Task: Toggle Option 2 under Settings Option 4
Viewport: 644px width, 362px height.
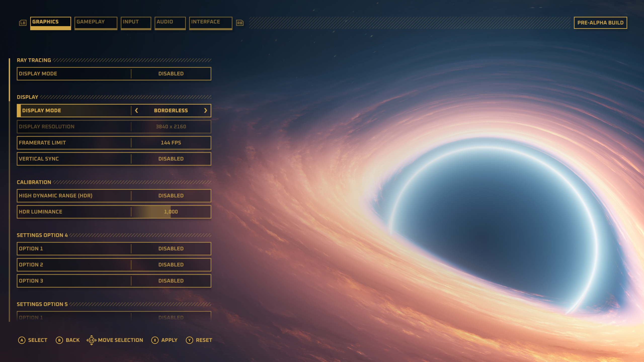Action: point(171,265)
